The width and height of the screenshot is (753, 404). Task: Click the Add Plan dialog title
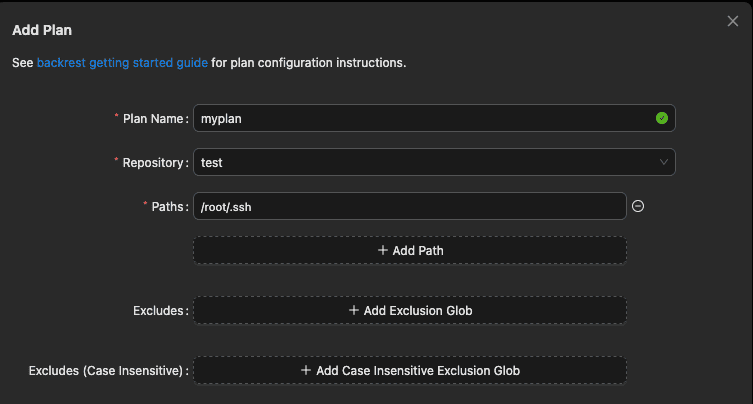(x=41, y=31)
